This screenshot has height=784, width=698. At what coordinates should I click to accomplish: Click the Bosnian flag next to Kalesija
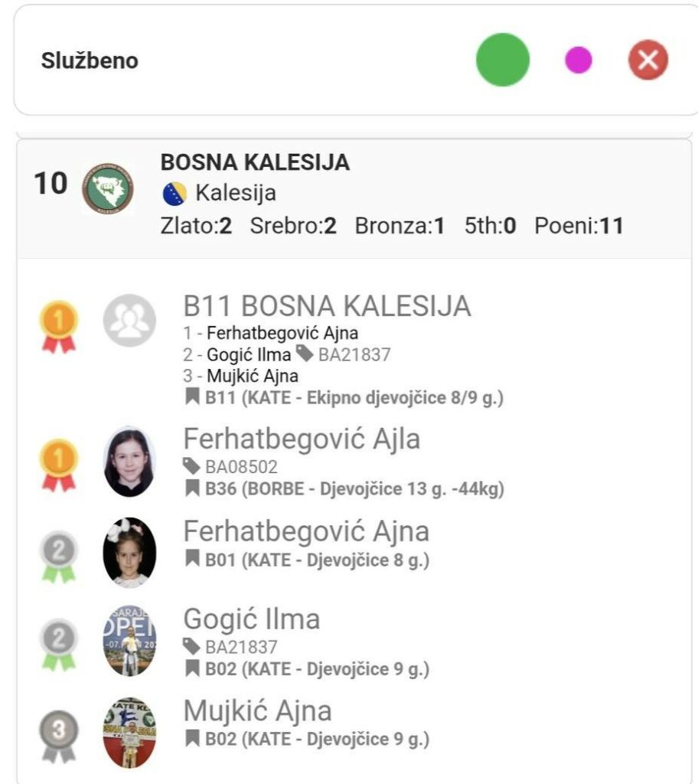pyautogui.click(x=174, y=194)
